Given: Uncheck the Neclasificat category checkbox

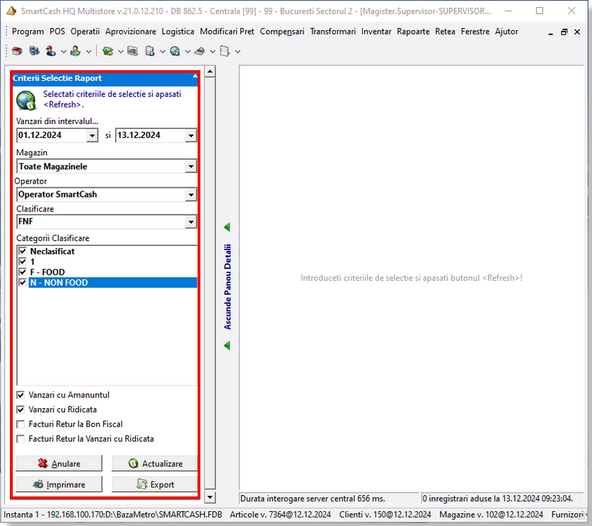Looking at the screenshot, I should 23,251.
